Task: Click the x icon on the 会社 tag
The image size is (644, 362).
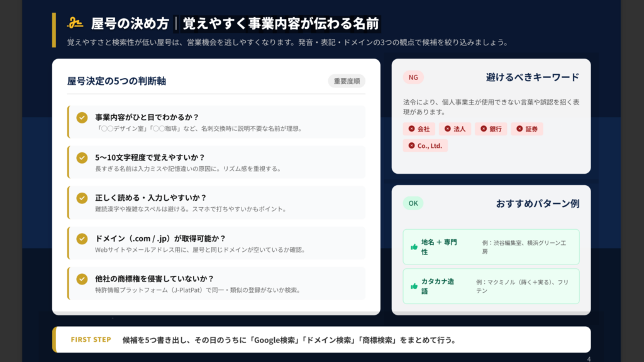Action: [x=411, y=128]
